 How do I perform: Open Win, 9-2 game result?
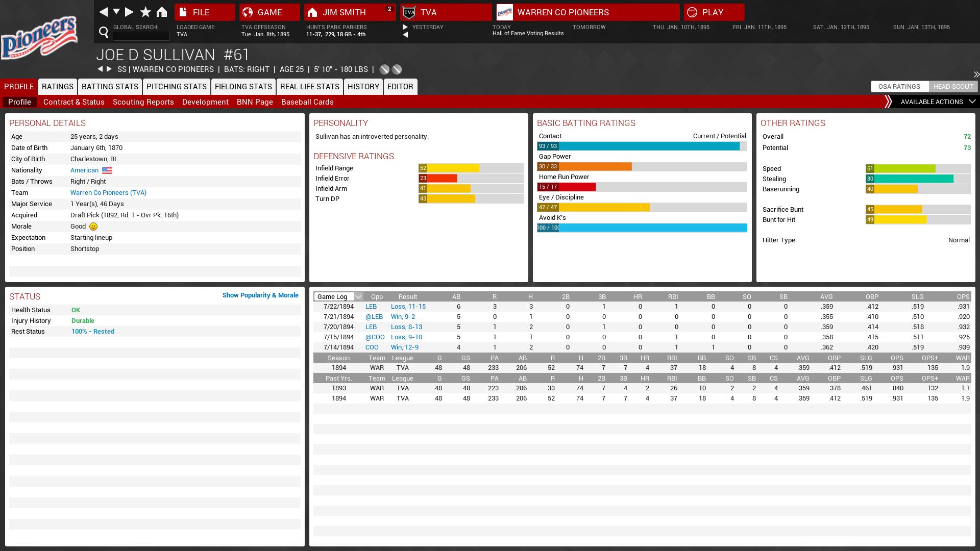(x=403, y=317)
